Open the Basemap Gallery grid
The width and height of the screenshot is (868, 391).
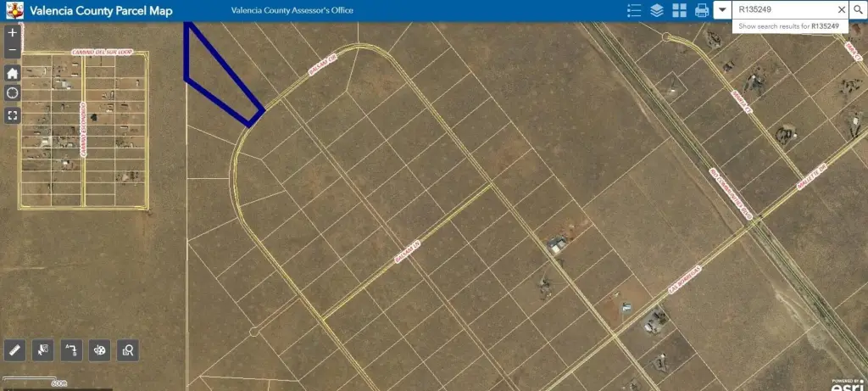[x=679, y=10]
